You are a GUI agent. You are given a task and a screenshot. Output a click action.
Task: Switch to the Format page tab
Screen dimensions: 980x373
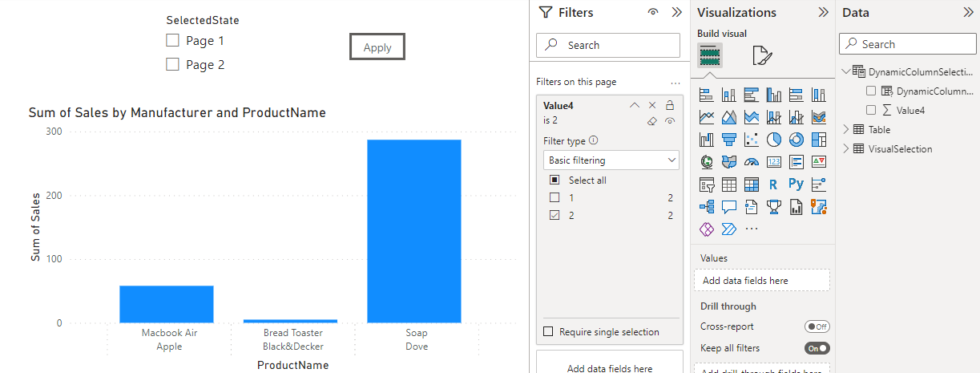[x=762, y=55]
